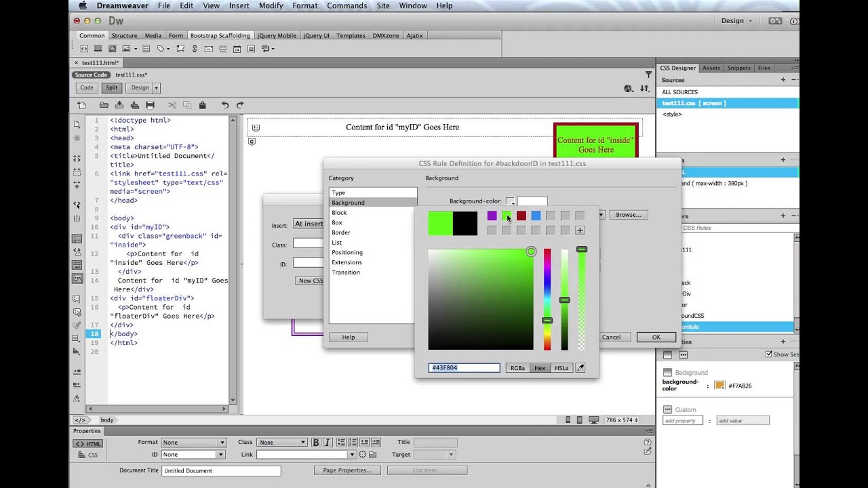The height and width of the screenshot is (488, 868).
Task: Click the Cut scissors toolbar icon
Action: click(172, 105)
